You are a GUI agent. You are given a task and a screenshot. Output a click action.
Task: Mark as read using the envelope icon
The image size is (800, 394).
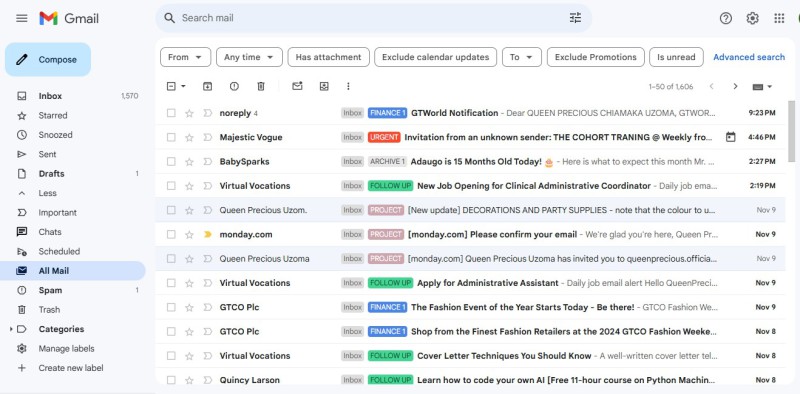pos(297,86)
